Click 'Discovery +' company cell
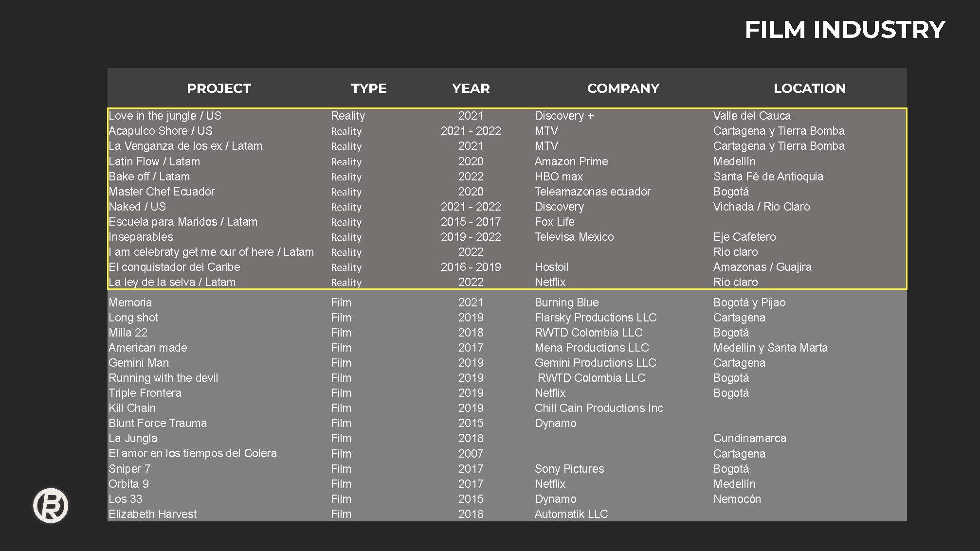 tap(564, 116)
